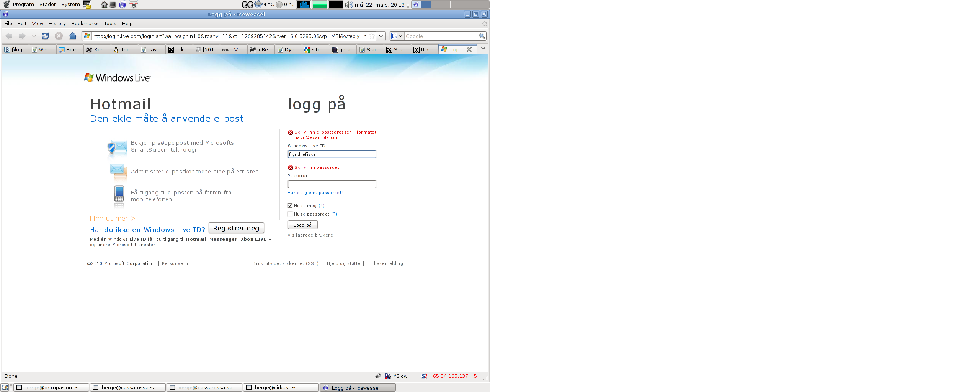Click the Firebug bug icon in status bar
The height and width of the screenshot is (392, 980).
377,376
